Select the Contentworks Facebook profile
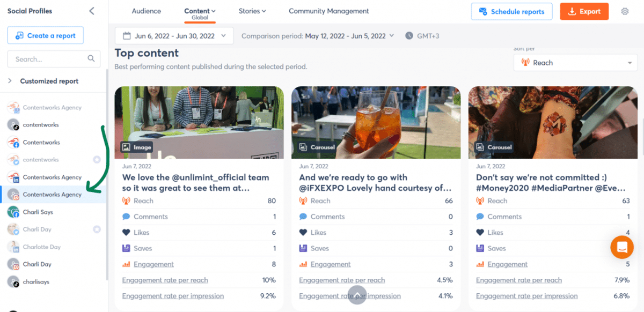644x312 pixels. [41, 143]
